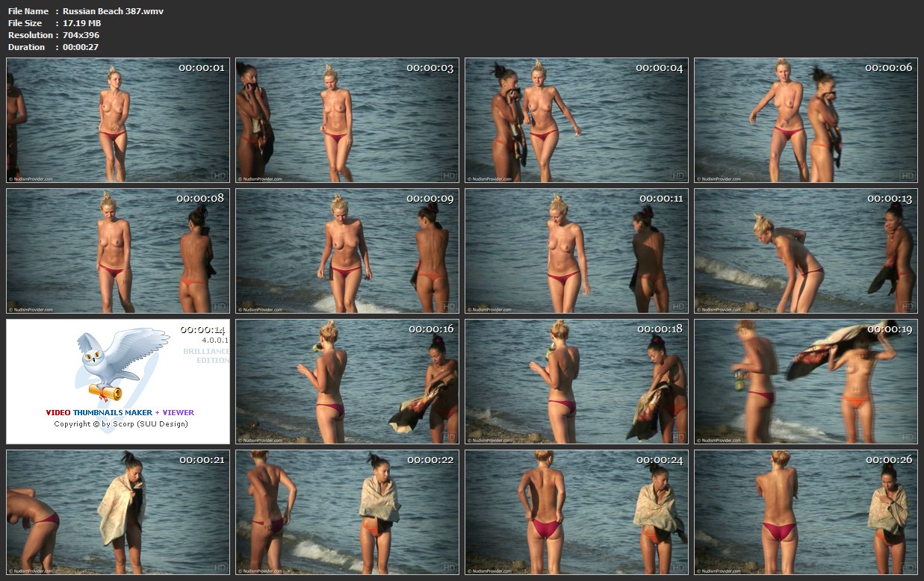Click the File Size value 17.19 MB
The width and height of the screenshot is (924, 581).
(x=82, y=23)
